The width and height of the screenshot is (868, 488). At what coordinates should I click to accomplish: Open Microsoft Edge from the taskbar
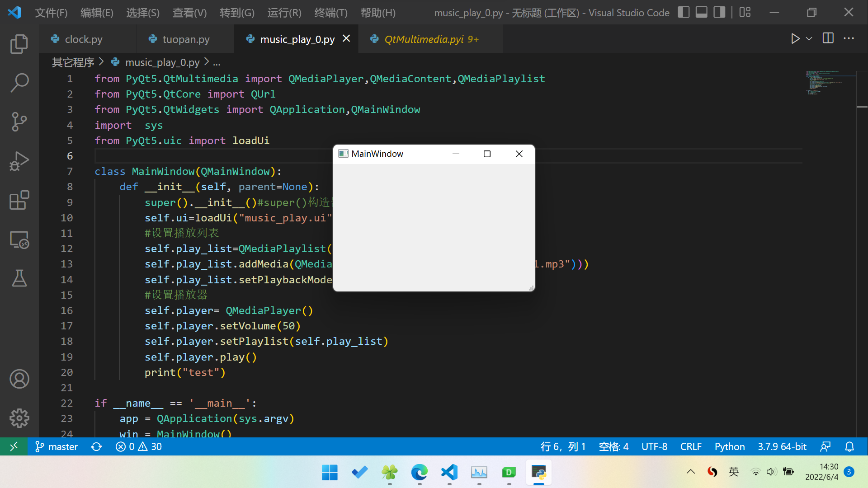click(x=419, y=473)
